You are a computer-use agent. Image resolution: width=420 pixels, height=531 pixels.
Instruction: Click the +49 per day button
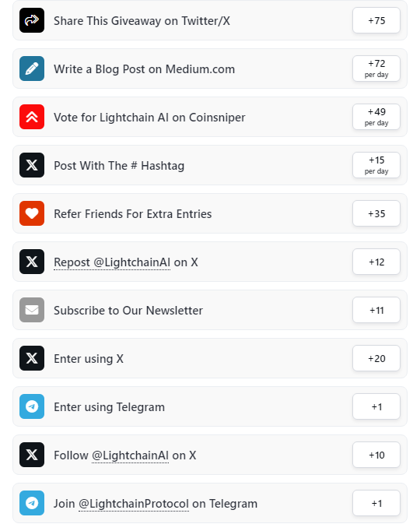tap(376, 117)
